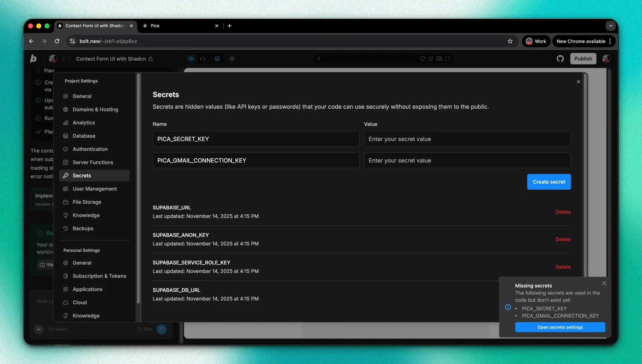Expand workspace switcher chevrons
This screenshot has height=364, width=642.
(x=63, y=59)
